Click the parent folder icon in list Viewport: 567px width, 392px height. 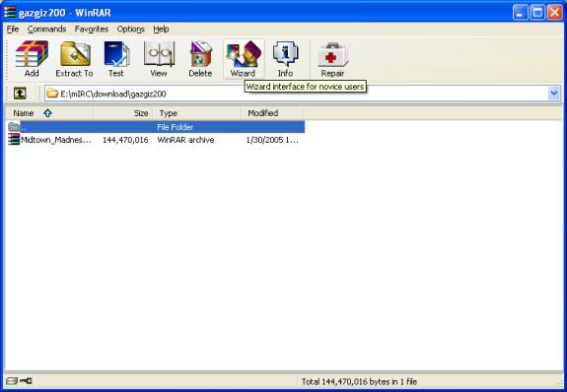click(14, 126)
